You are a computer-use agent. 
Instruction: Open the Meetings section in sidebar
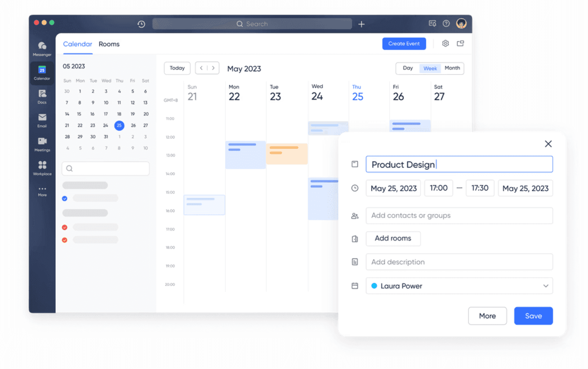(x=42, y=144)
